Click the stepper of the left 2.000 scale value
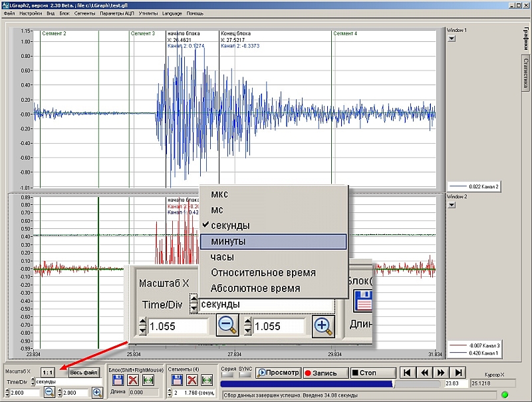The height and width of the screenshot is (402, 532). tap(8, 393)
